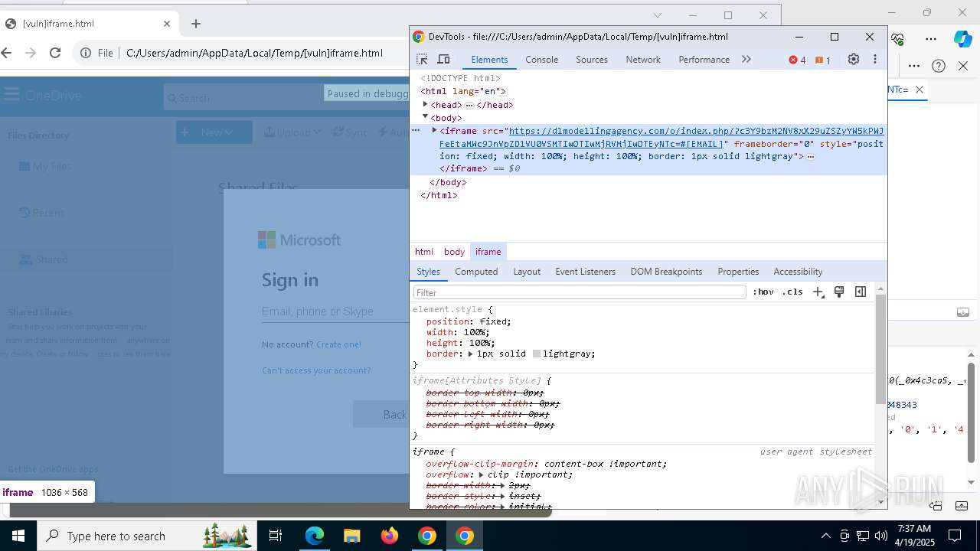Click the browser address bar URL
Viewport: 980px width, 551px height.
pyautogui.click(x=254, y=53)
